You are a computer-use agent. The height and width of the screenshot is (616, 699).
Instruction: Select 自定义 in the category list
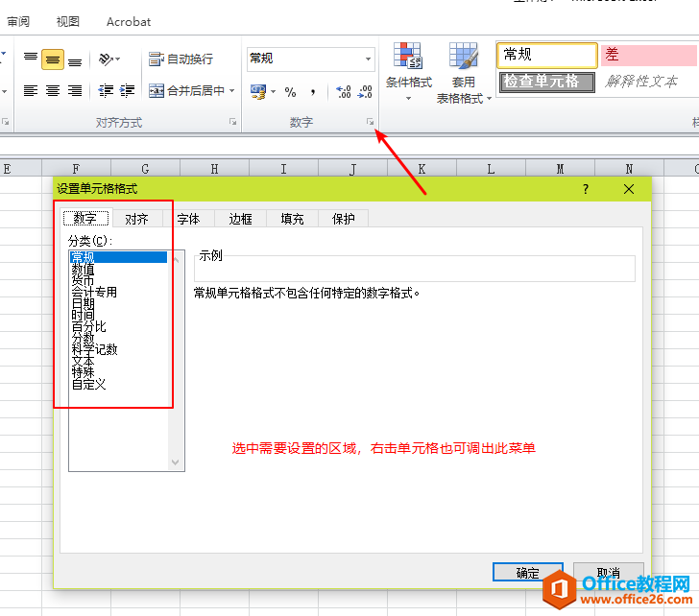(x=118, y=384)
